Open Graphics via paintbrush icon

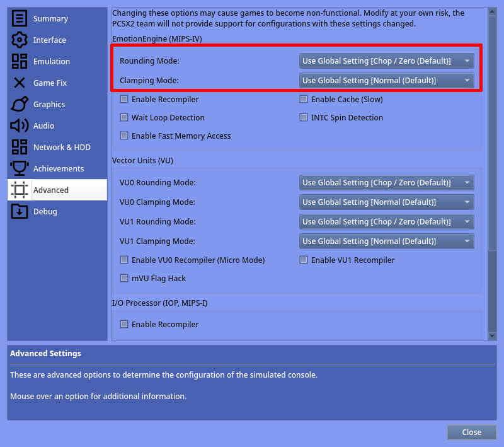pyautogui.click(x=20, y=105)
